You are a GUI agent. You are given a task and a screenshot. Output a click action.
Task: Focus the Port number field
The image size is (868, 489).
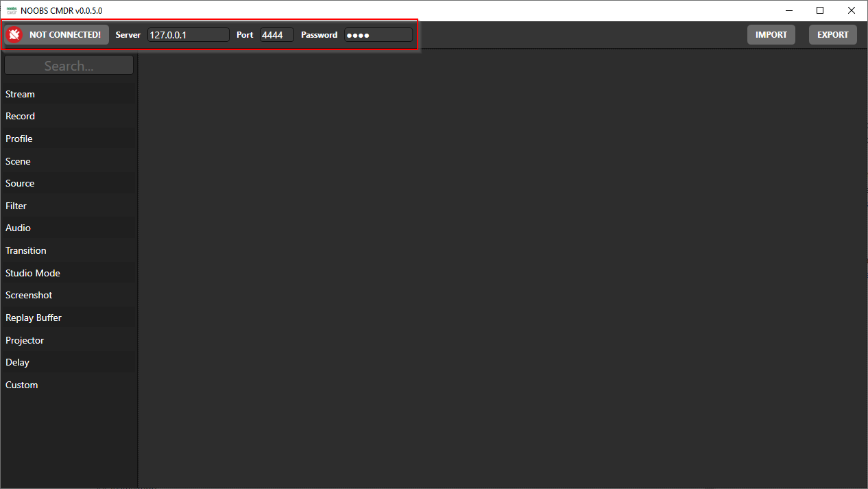[277, 35]
